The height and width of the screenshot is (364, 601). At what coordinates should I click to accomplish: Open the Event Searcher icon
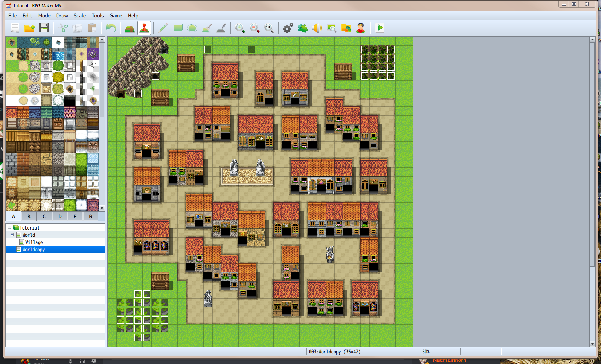coord(332,28)
